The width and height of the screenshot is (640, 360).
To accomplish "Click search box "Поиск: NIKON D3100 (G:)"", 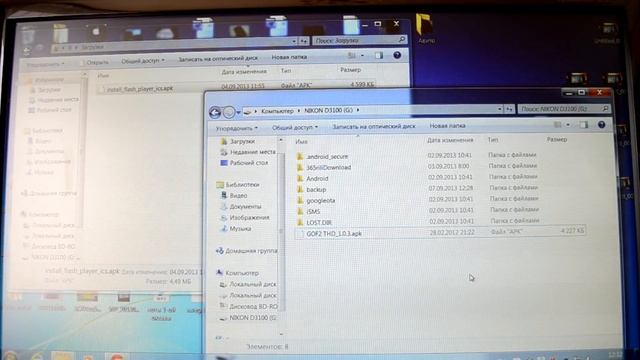I will (564, 109).
